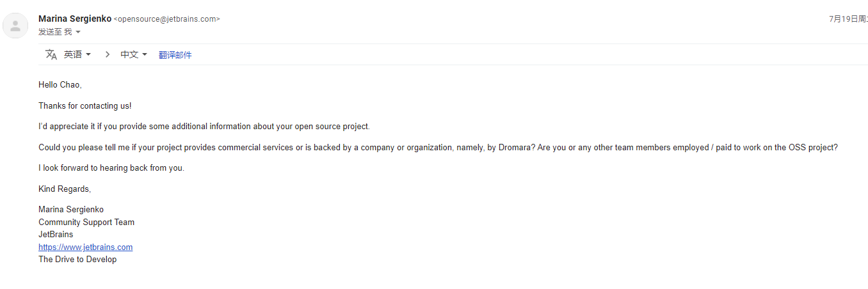Open the https://www.jetbrains.com link

pos(86,247)
